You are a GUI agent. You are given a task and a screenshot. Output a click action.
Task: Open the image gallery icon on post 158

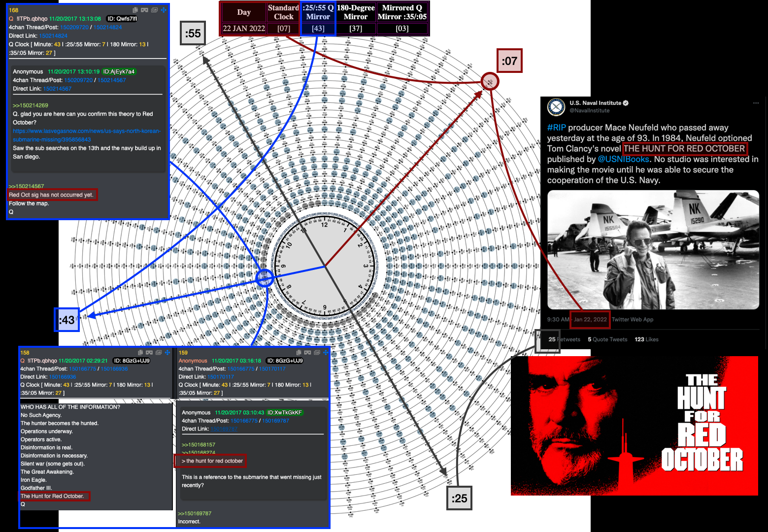pos(159,353)
